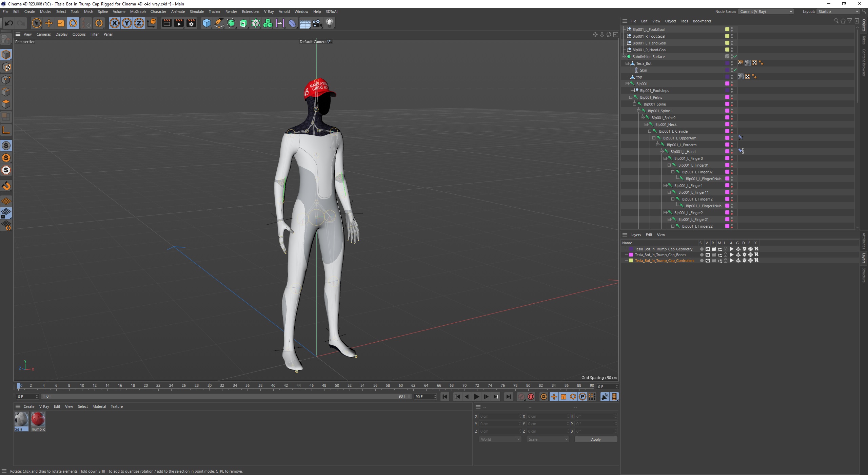This screenshot has width=868, height=475.
Task: Switch to Model mode icon
Action: (6, 55)
